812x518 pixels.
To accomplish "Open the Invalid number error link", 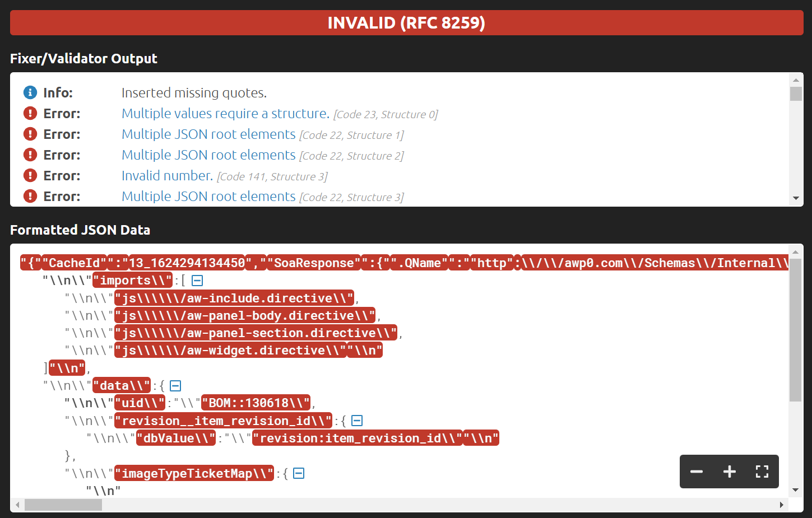I will click(166, 175).
